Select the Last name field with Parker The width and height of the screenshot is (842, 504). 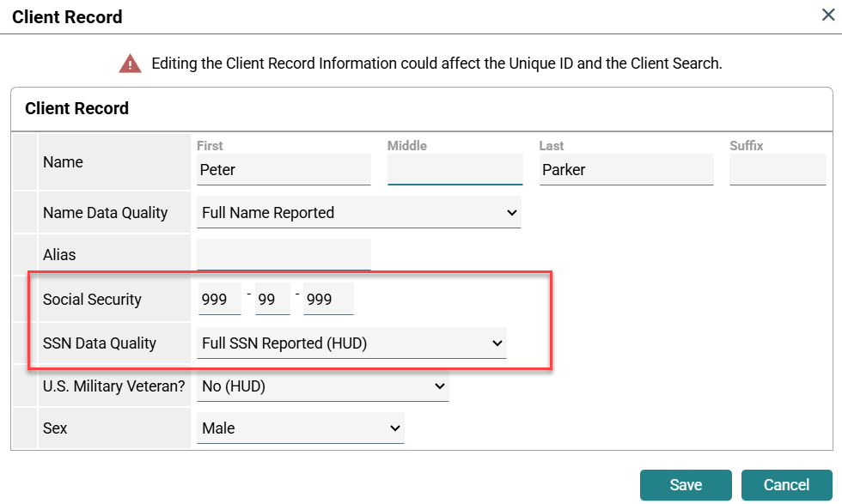coord(626,170)
